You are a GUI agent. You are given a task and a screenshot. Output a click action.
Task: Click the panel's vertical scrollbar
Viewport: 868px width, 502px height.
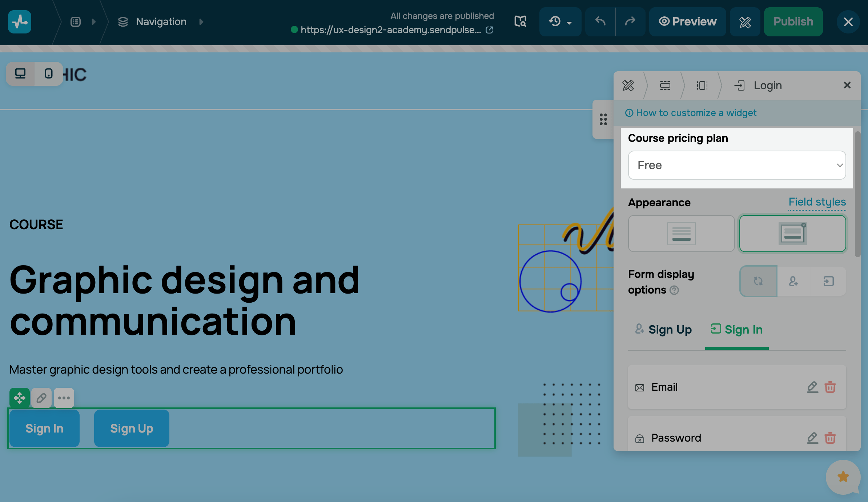pos(857,194)
